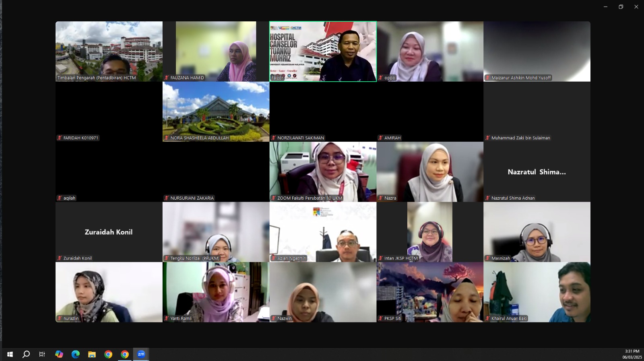Launch Copilot from the taskbar
This screenshot has width=644, height=361.
pyautogui.click(x=59, y=354)
